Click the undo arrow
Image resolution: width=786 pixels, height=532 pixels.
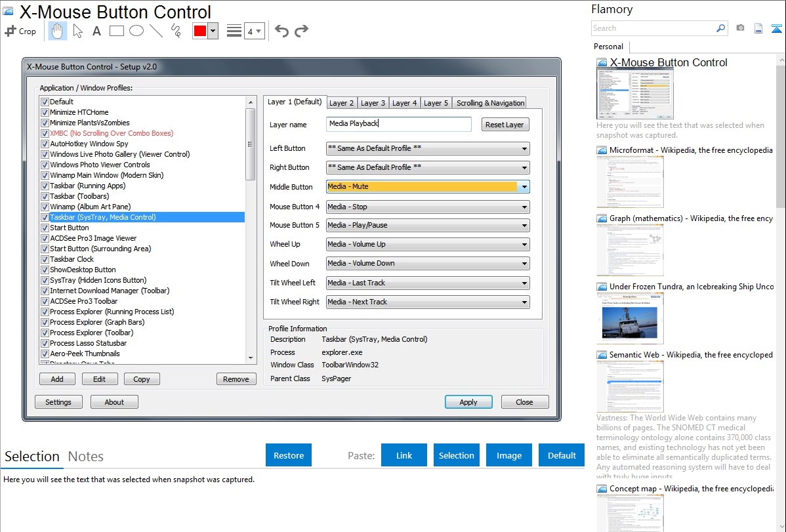(x=281, y=31)
